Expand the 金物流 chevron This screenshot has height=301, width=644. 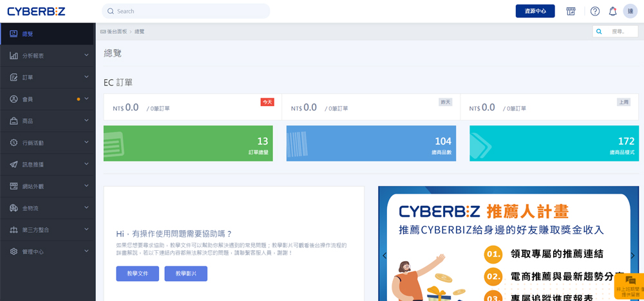pyautogui.click(x=86, y=208)
